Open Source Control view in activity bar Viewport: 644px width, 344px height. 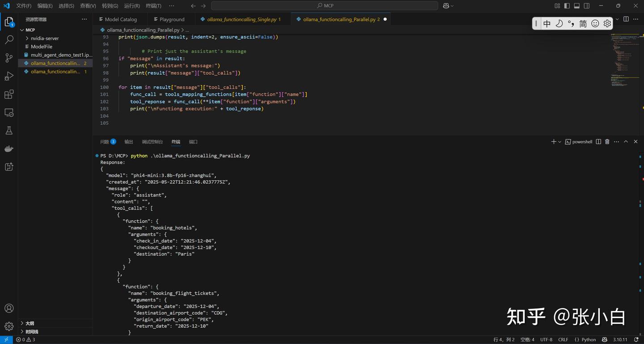point(9,58)
